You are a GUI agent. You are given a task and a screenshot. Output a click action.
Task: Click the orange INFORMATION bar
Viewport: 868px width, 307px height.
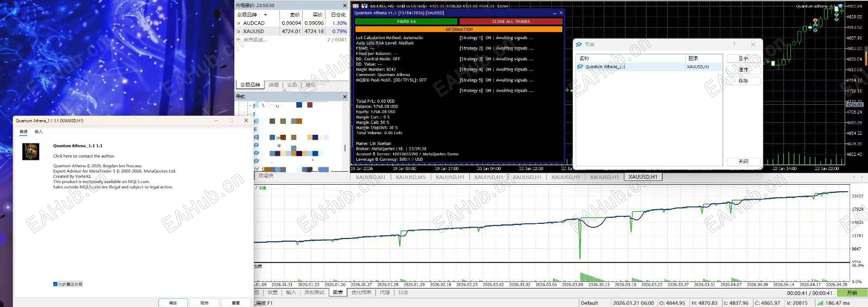459,29
